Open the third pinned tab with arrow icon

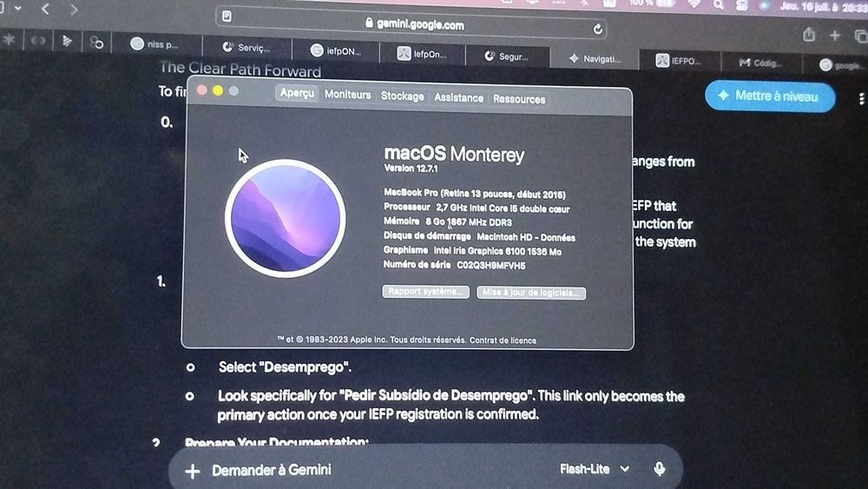click(67, 41)
